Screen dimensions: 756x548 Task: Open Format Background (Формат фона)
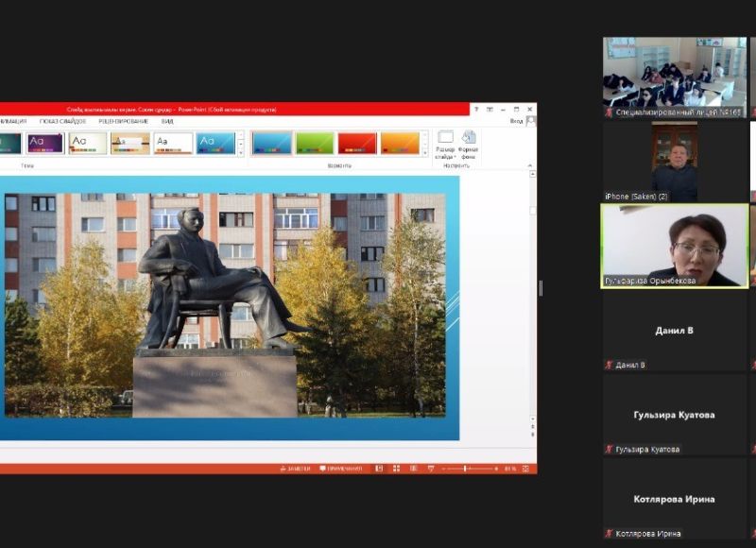[469, 144]
